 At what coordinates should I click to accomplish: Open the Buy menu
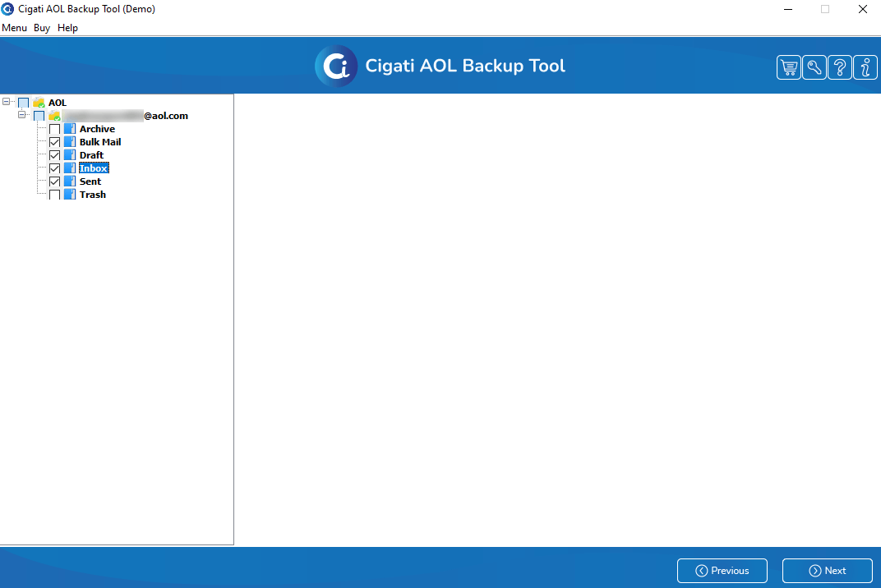42,28
